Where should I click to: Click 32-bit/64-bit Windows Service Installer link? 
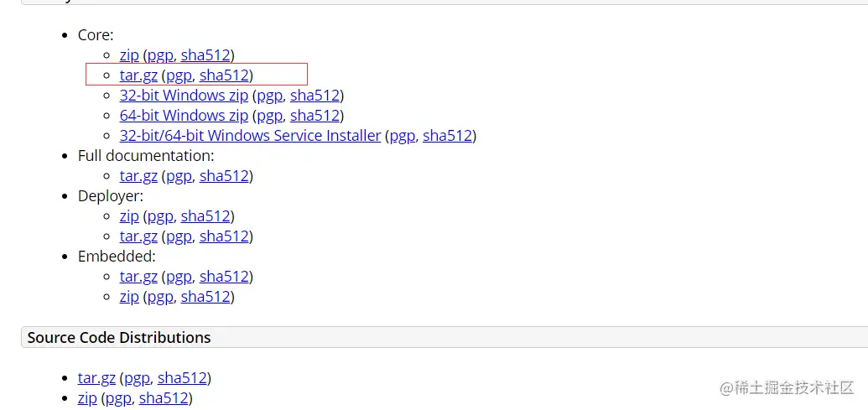pyautogui.click(x=250, y=136)
